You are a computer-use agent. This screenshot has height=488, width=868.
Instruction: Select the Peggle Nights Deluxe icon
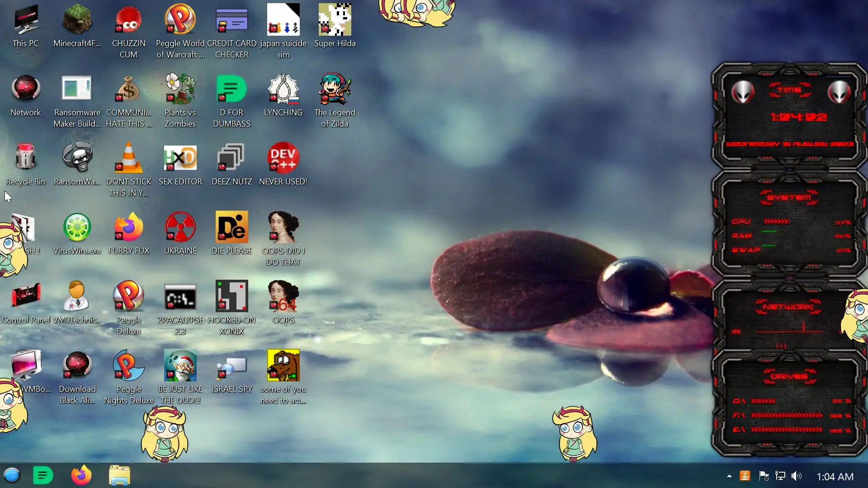[x=128, y=366]
